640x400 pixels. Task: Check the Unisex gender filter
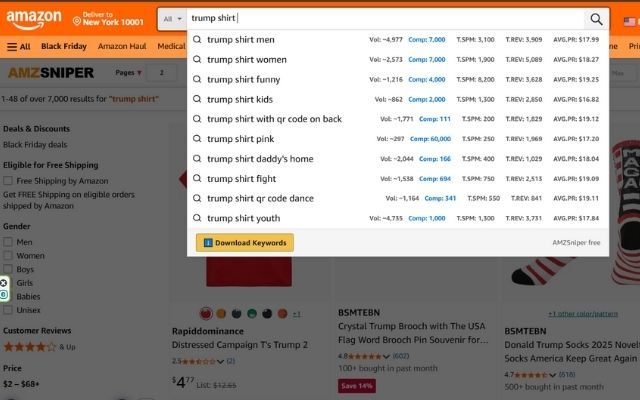(x=8, y=310)
